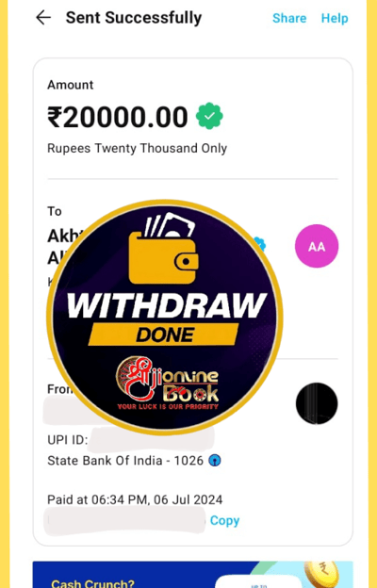Tap the WITHDRAW text on overlay
The width and height of the screenshot is (377, 588).
click(x=167, y=305)
